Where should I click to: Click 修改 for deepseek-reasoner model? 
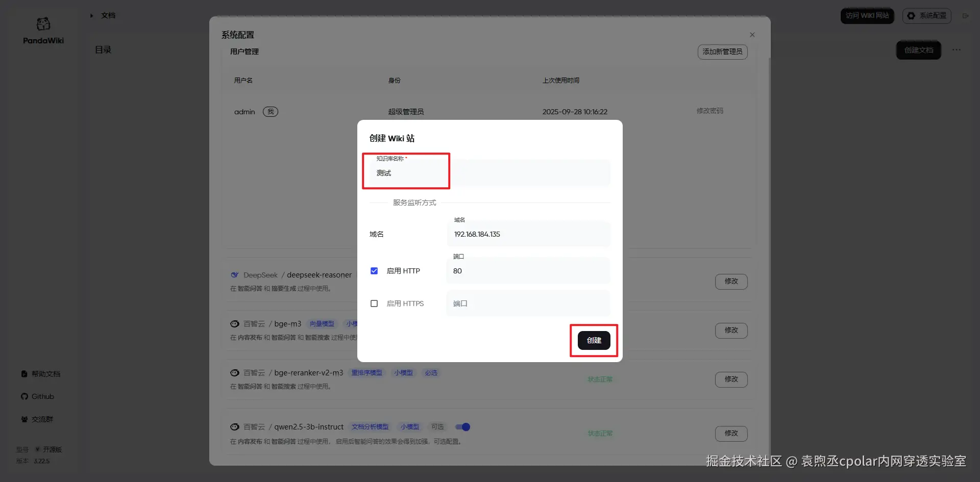[731, 282]
